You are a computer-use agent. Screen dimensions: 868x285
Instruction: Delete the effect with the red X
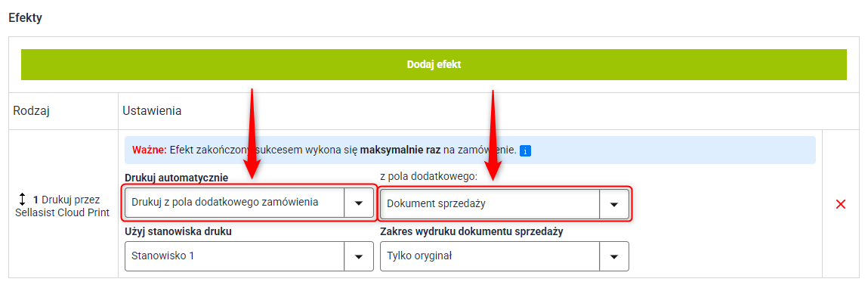click(x=840, y=204)
